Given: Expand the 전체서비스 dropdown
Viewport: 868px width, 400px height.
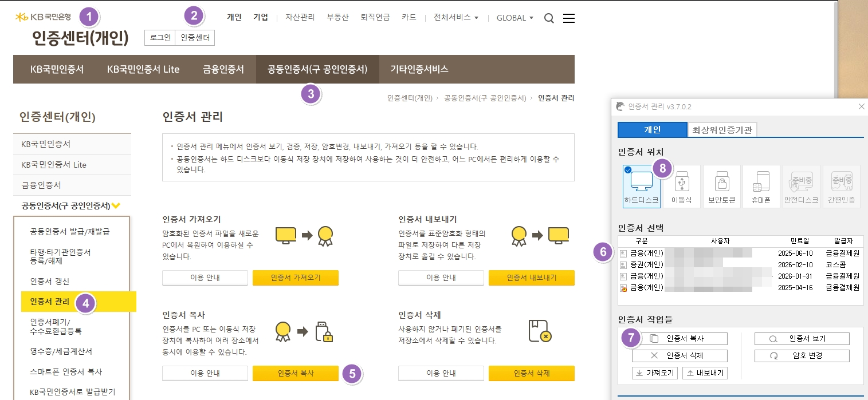Looking at the screenshot, I should (456, 18).
